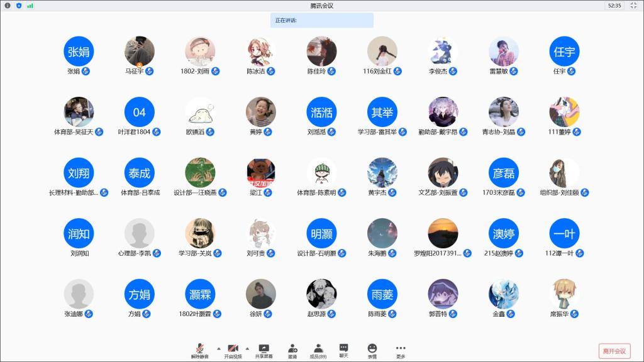This screenshot has height=362, width=644.
Task: Click 任宇's blue avatar tile
Action: [x=563, y=52]
